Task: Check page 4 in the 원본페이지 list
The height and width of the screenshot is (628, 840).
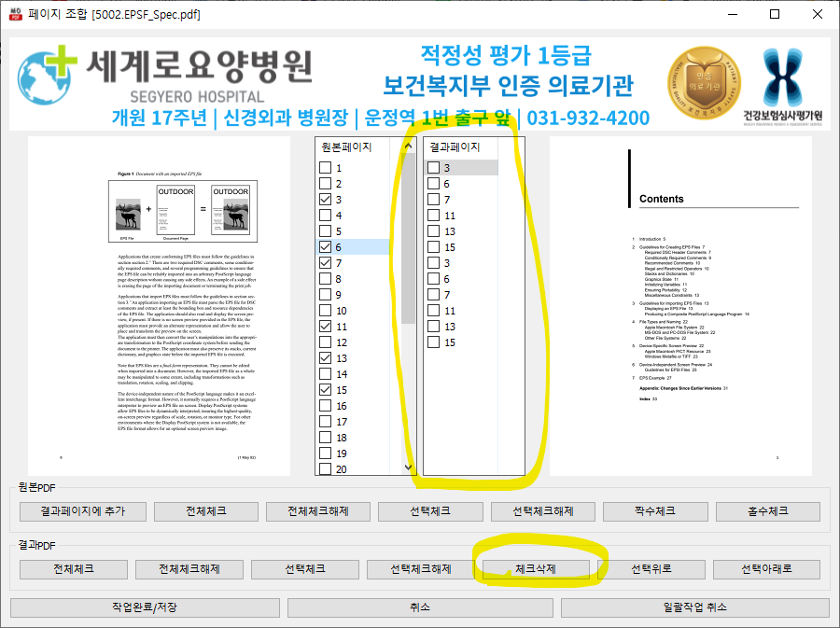Action: (325, 216)
